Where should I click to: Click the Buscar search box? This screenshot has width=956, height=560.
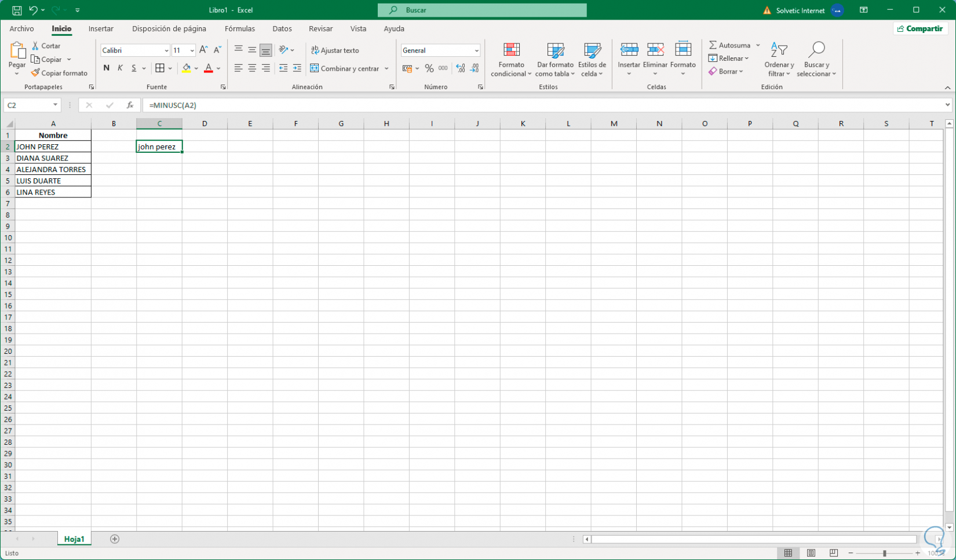tap(482, 10)
